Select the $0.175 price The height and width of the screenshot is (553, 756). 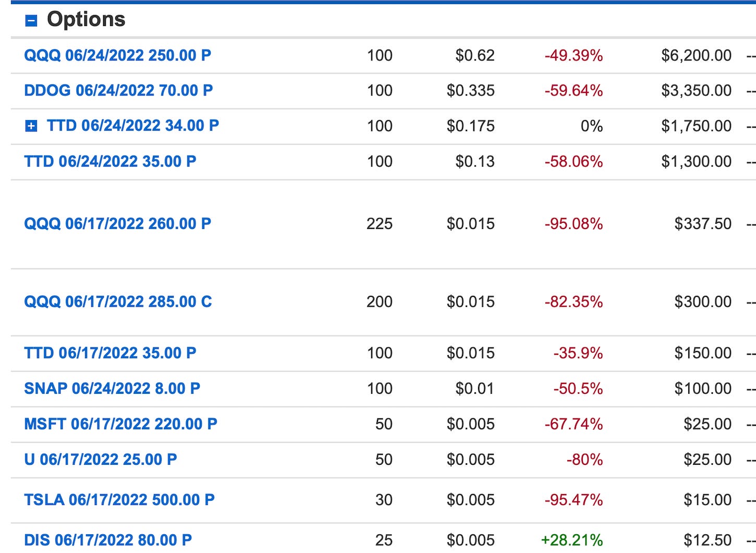471,126
